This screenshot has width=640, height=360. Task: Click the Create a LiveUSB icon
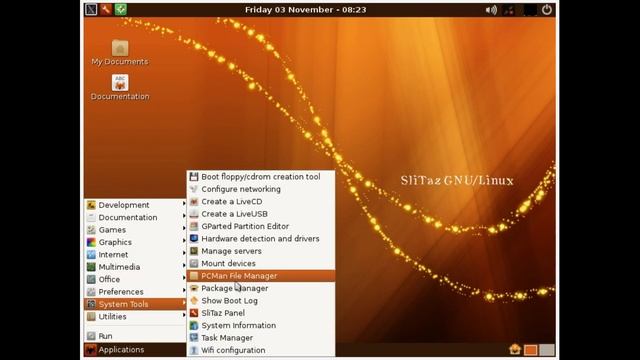tap(194, 214)
